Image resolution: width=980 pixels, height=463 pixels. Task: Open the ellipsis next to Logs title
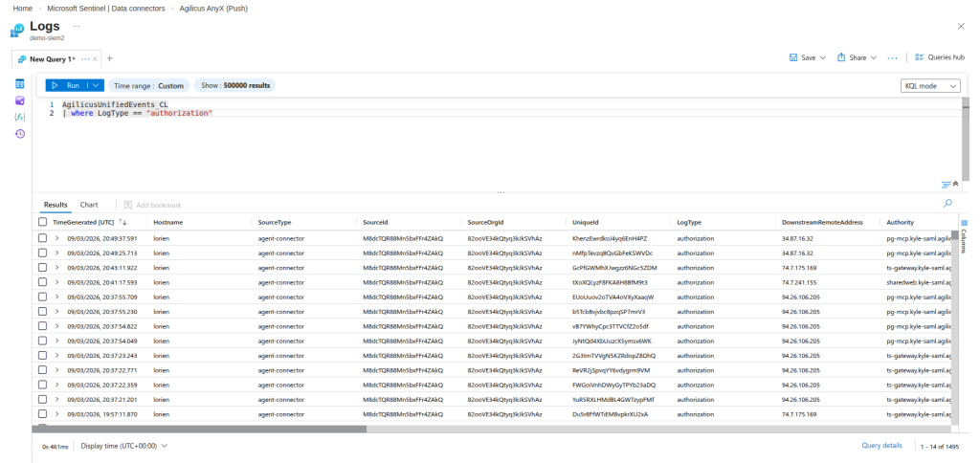click(77, 26)
